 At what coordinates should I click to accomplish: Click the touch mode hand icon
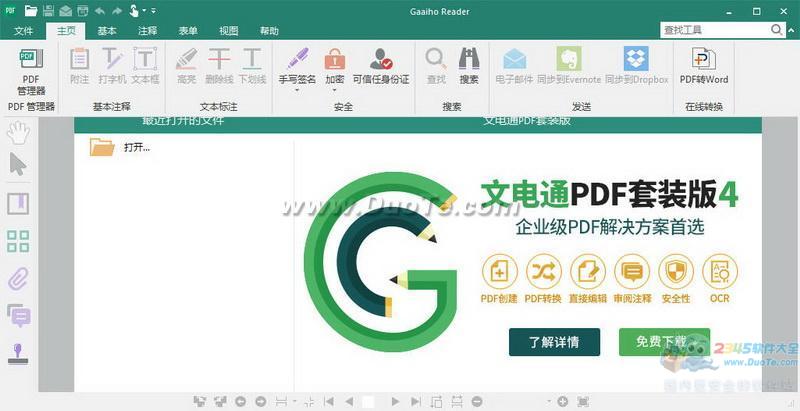134,10
